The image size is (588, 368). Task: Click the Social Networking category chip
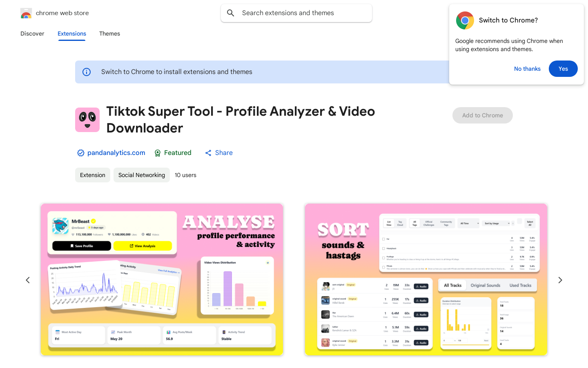coord(142,175)
